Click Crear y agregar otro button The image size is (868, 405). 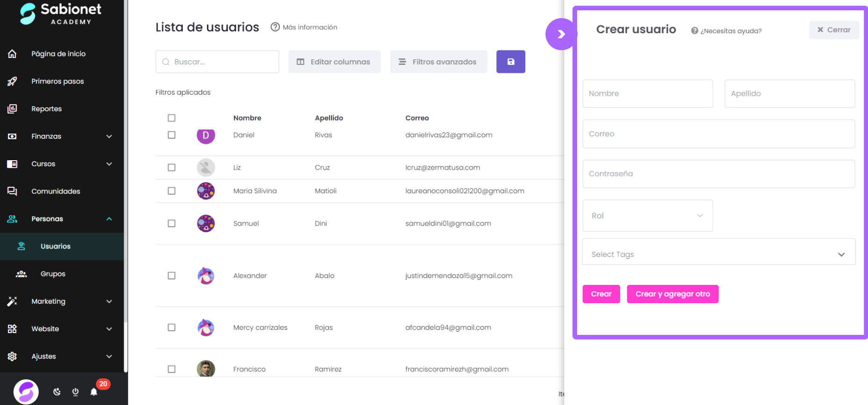[x=672, y=294]
